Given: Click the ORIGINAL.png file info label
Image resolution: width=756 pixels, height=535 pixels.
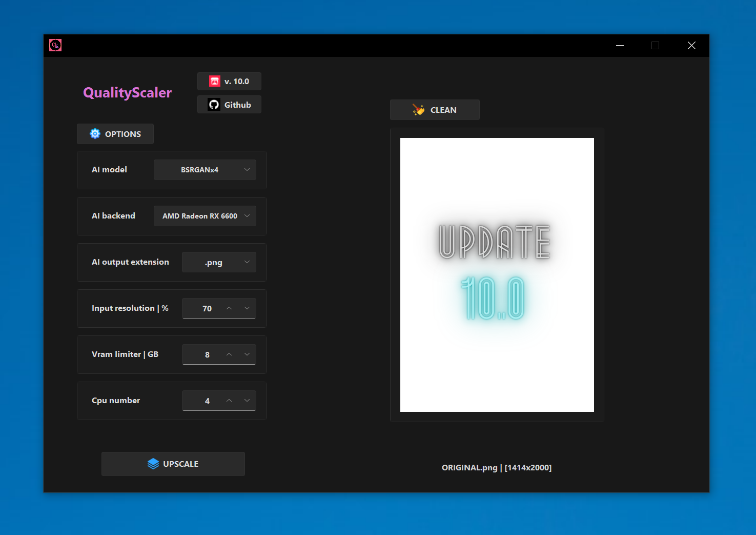Looking at the screenshot, I should (x=497, y=467).
